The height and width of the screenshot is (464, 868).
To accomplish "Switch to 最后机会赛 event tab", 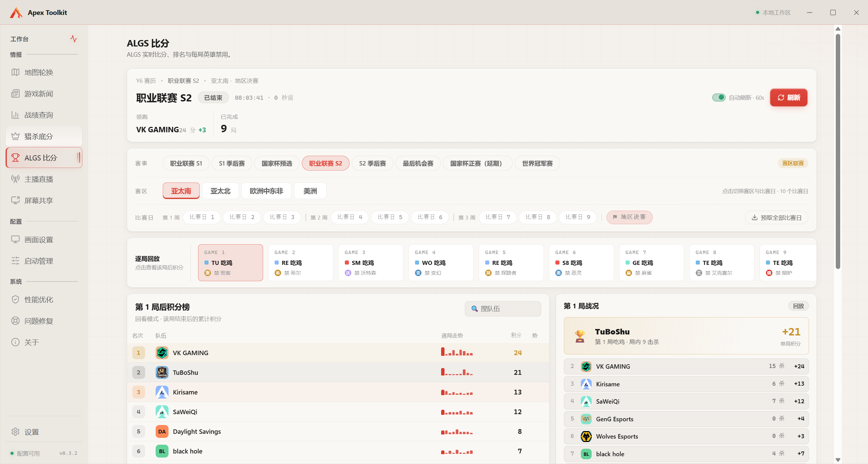I will point(418,163).
